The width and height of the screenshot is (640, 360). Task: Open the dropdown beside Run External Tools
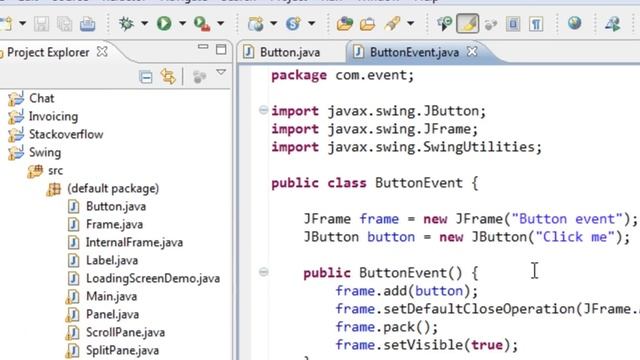[220, 24]
